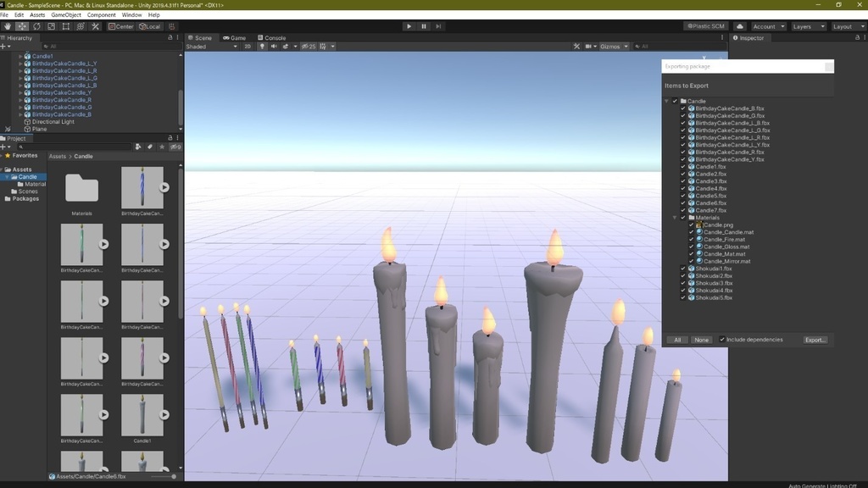Search by type in Project panel
Image resolution: width=868 pixels, height=488 pixels.
pyautogui.click(x=138, y=147)
